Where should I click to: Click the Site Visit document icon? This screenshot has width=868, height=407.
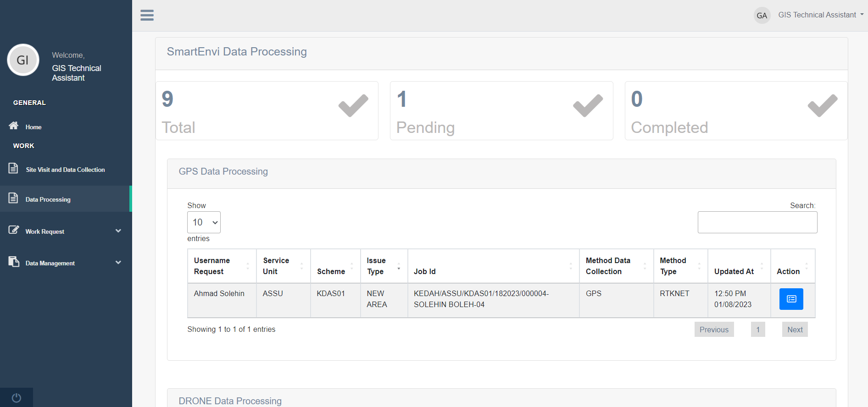[13, 168]
